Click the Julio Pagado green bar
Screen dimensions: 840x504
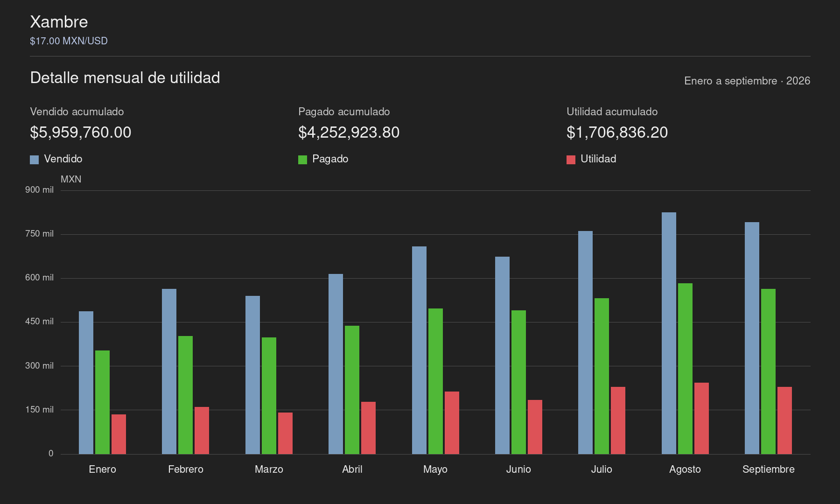point(602,376)
